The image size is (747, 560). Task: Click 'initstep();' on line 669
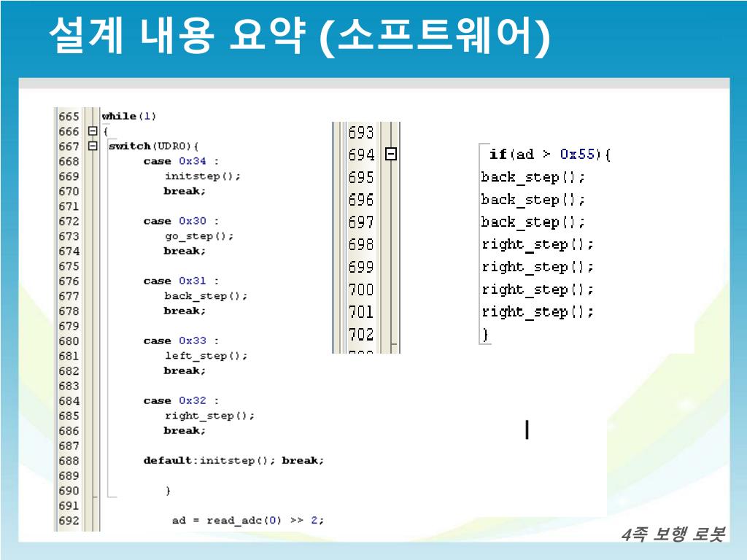click(203, 176)
